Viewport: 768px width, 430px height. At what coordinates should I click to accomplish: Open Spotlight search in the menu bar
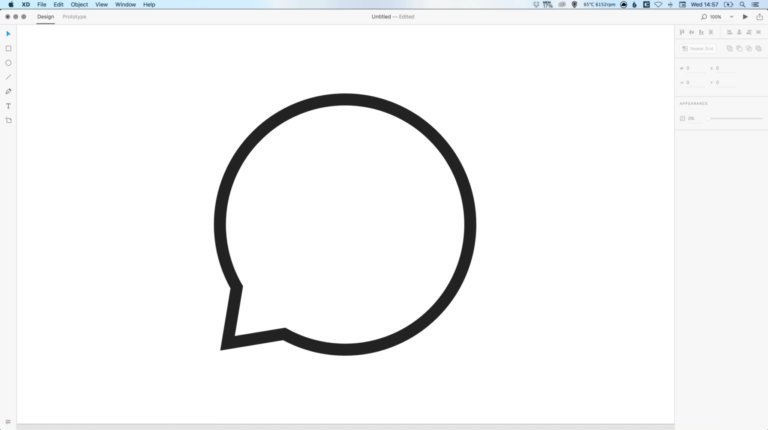tap(743, 4)
